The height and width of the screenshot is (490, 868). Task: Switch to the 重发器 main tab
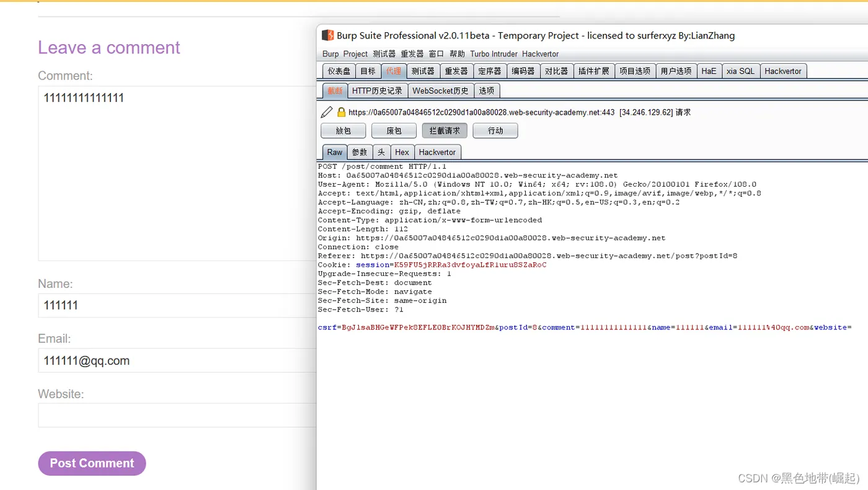pos(456,71)
